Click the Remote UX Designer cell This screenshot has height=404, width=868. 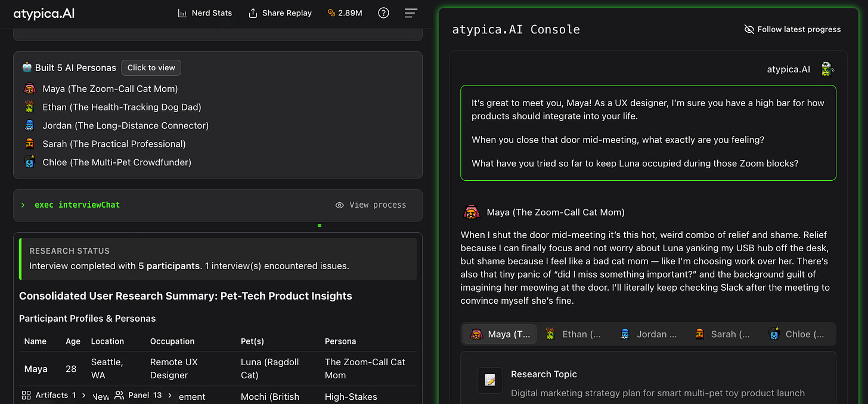pyautogui.click(x=174, y=369)
